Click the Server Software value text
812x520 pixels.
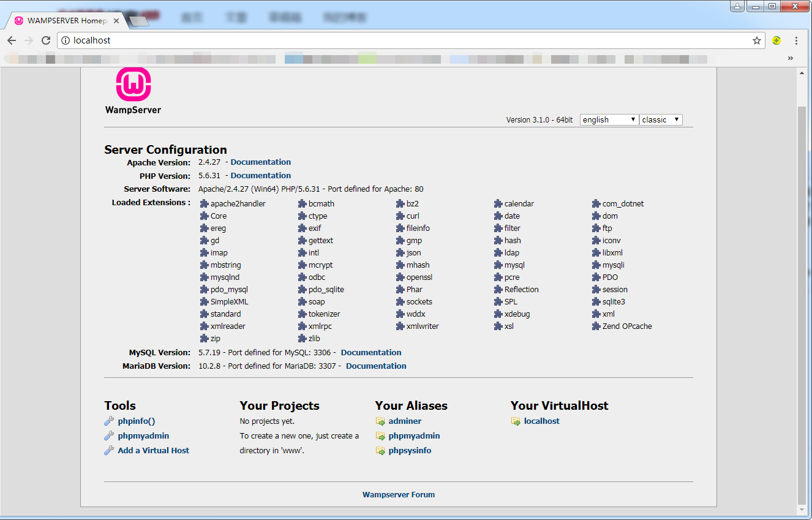click(311, 189)
